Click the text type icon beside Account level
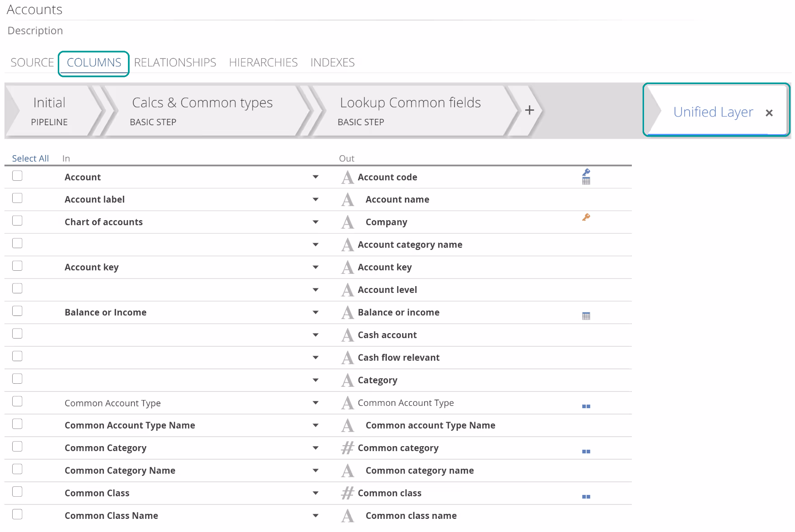This screenshot has width=795, height=532. click(x=348, y=290)
